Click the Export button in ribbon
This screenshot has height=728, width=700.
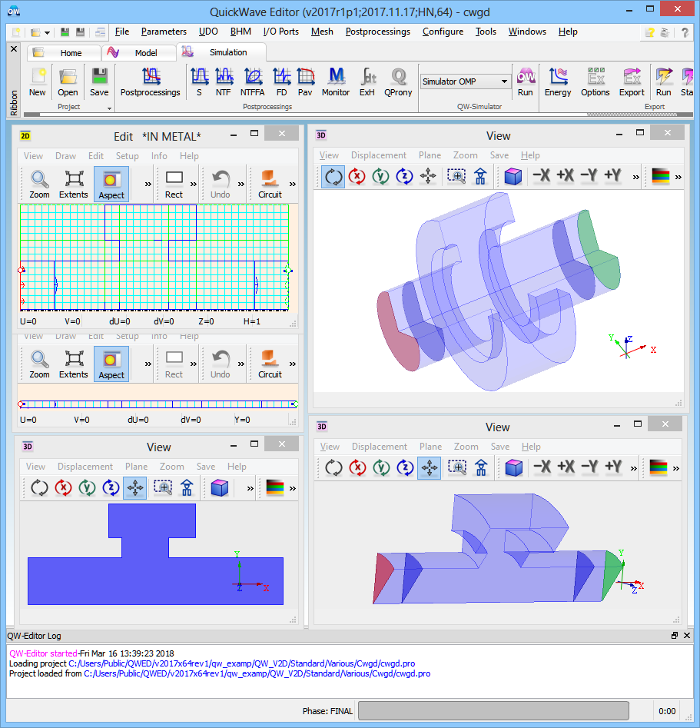pos(632,81)
